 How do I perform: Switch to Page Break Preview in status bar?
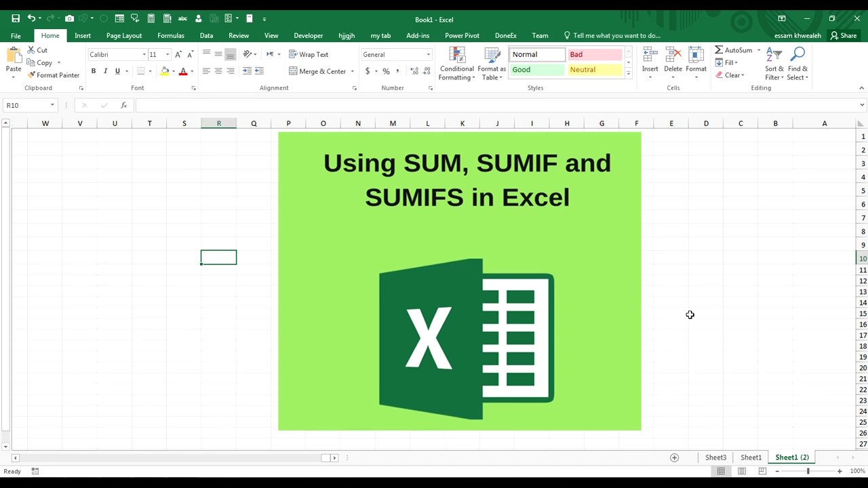pos(762,471)
